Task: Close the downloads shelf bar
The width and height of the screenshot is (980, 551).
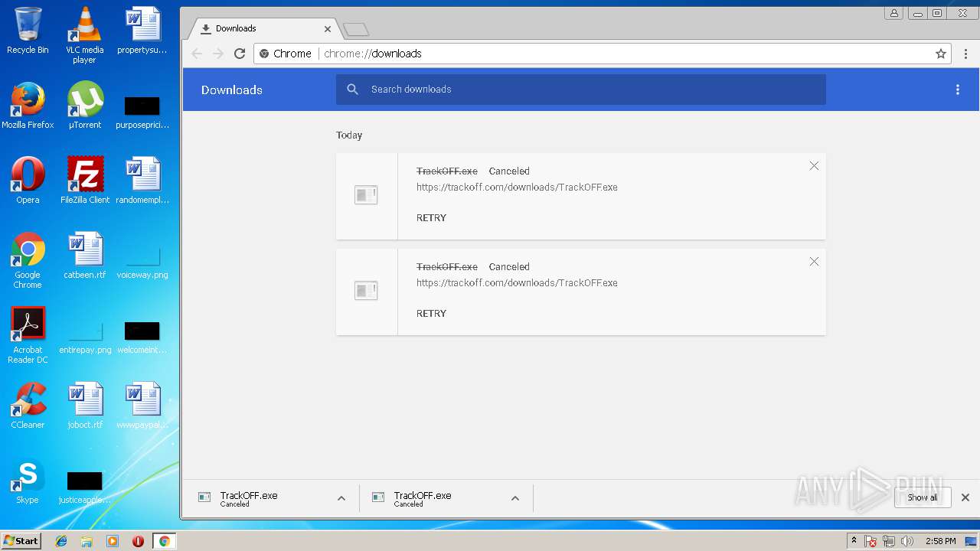Action: (965, 497)
